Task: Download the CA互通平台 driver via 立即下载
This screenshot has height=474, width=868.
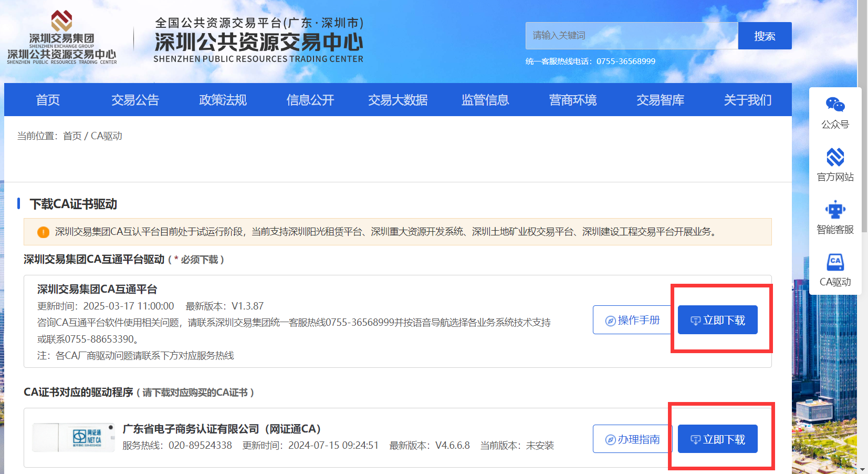Action: [x=717, y=320]
